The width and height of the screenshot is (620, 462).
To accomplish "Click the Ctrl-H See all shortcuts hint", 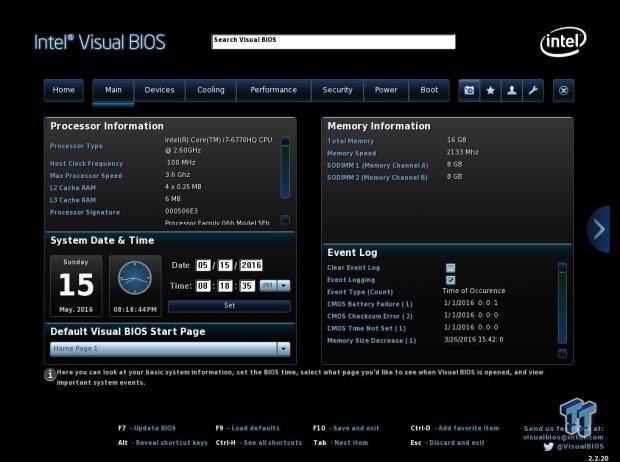I will tap(259, 443).
